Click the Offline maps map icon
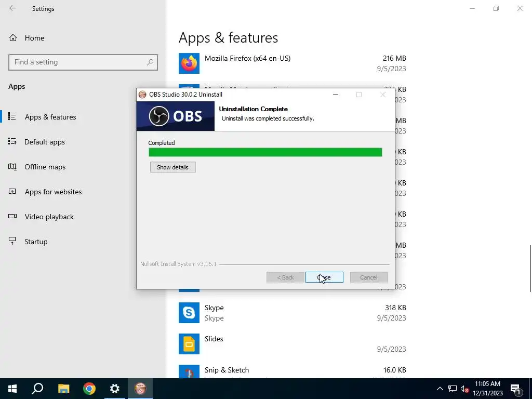 coord(12,166)
